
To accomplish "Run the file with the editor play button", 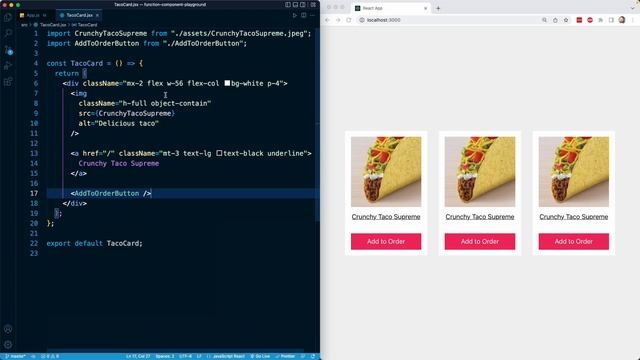I will (x=294, y=15).
